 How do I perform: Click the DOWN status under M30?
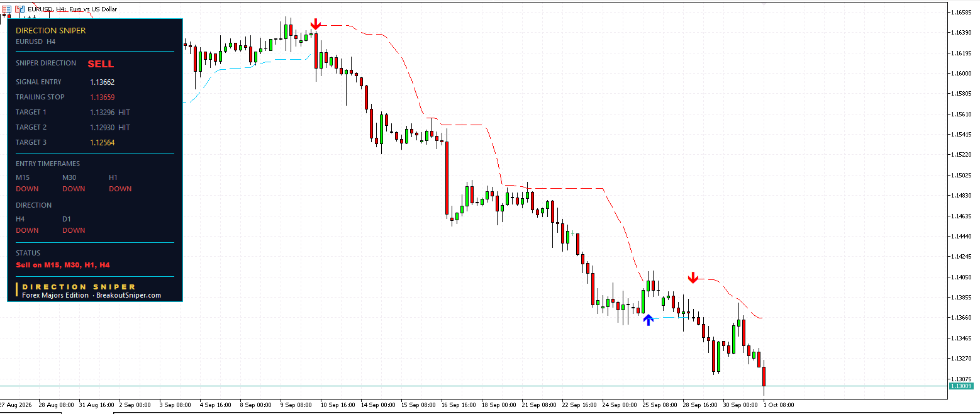click(x=74, y=189)
